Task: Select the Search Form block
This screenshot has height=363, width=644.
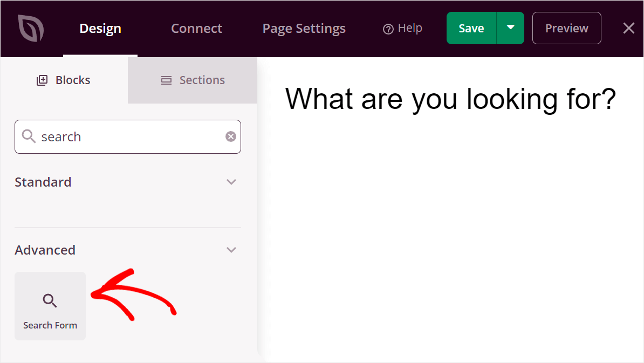Action: point(50,306)
